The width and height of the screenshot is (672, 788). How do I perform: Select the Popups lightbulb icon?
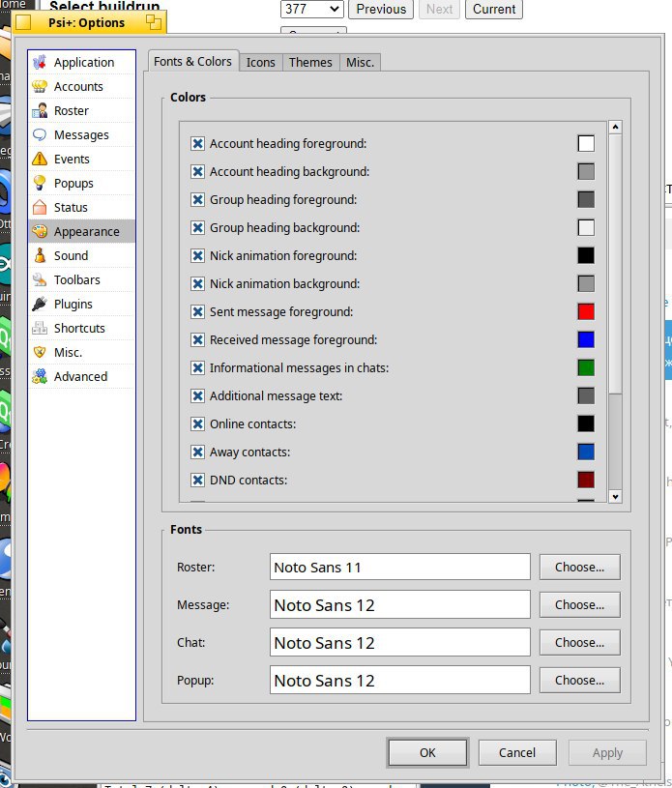coord(40,183)
